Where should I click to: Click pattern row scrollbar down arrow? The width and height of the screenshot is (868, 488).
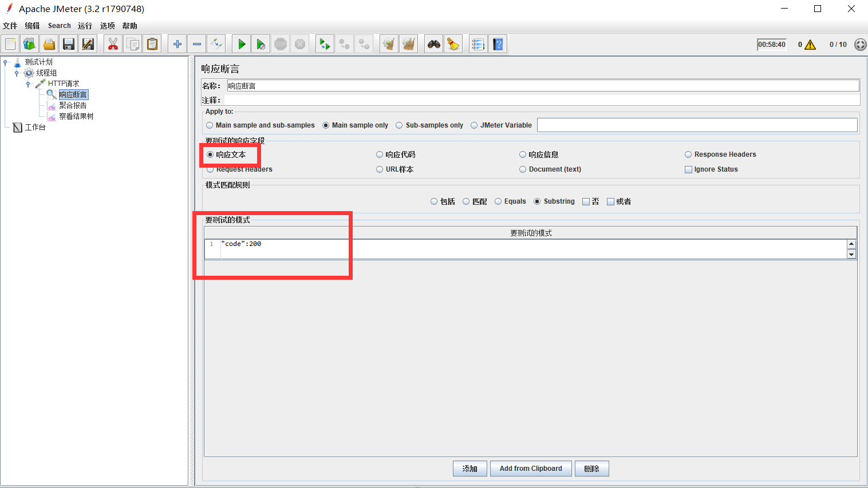click(x=851, y=254)
